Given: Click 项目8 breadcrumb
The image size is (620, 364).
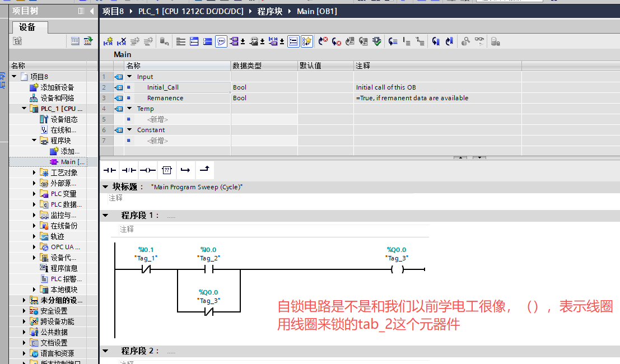Looking at the screenshot, I should (113, 11).
